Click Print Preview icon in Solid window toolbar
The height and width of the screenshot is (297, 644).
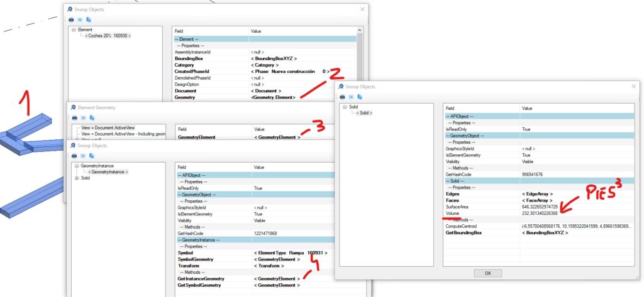click(351, 97)
